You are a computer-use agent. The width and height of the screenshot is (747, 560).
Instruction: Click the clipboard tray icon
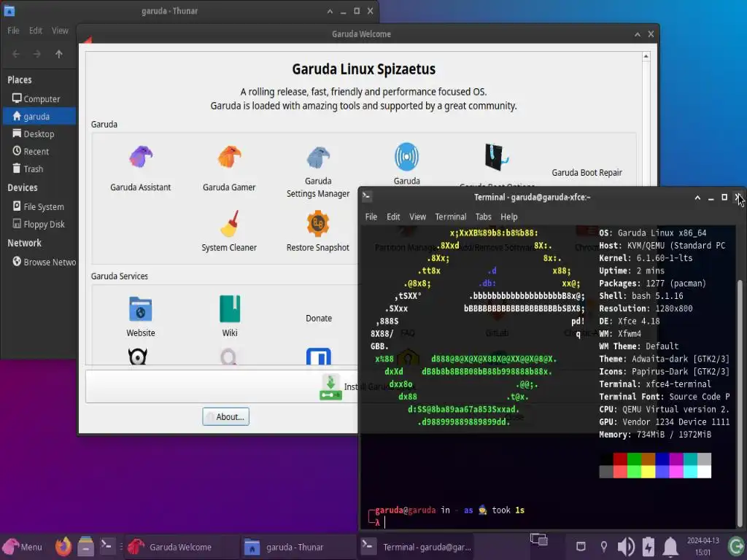pyautogui.click(x=581, y=547)
